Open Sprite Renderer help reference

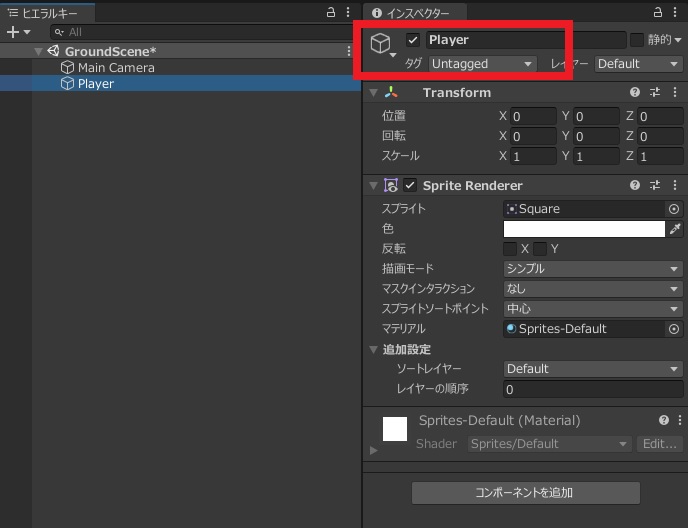[634, 185]
